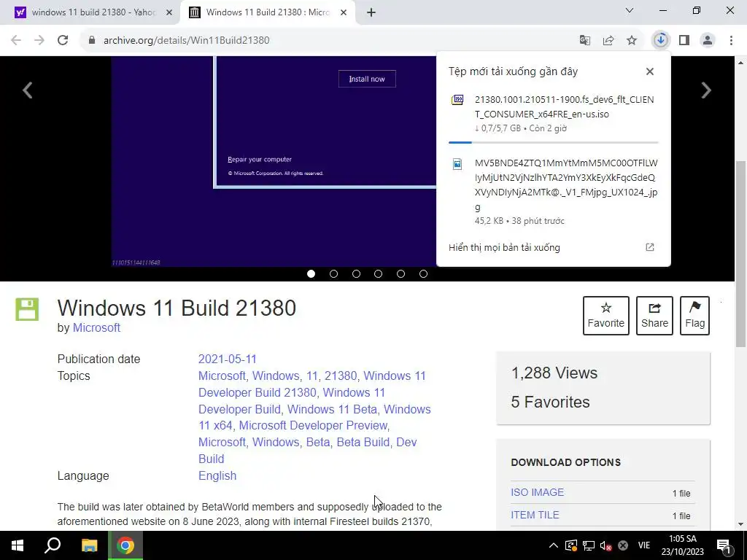747x560 pixels.
Task: Show previous carousel image
Action: pyautogui.click(x=28, y=90)
